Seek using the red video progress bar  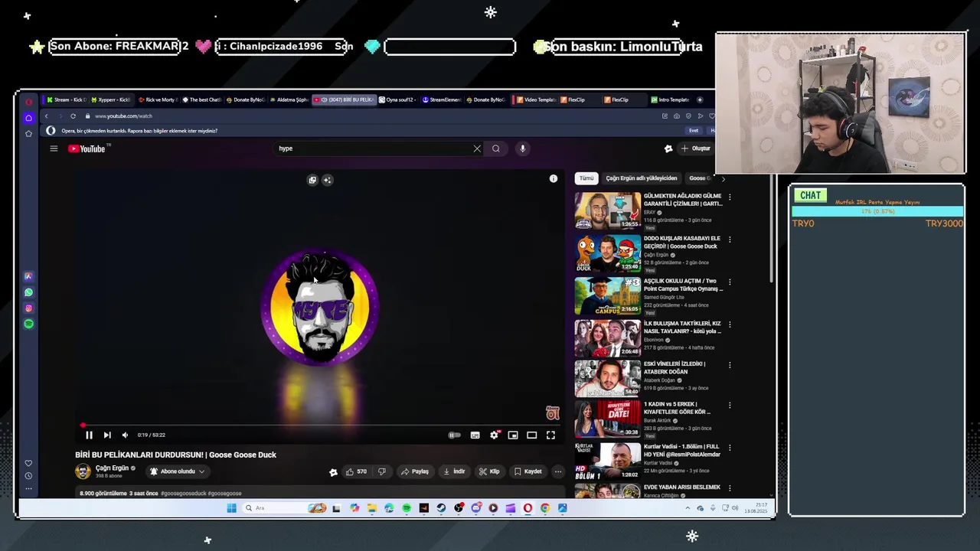pyautogui.click(x=320, y=425)
